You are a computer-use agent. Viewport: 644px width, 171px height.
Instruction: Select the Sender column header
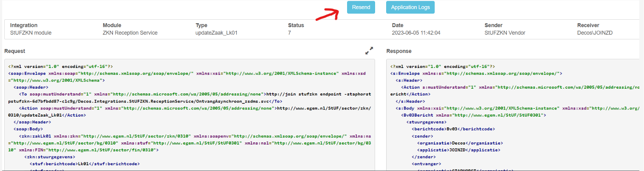pyautogui.click(x=493, y=25)
